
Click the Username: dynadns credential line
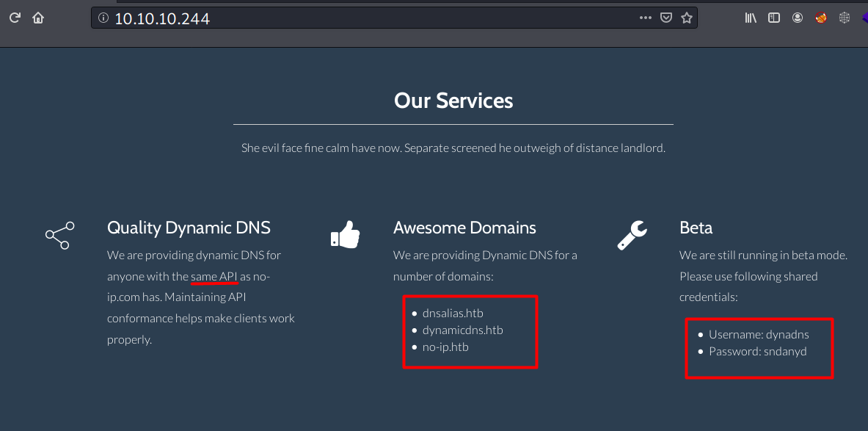(x=759, y=335)
